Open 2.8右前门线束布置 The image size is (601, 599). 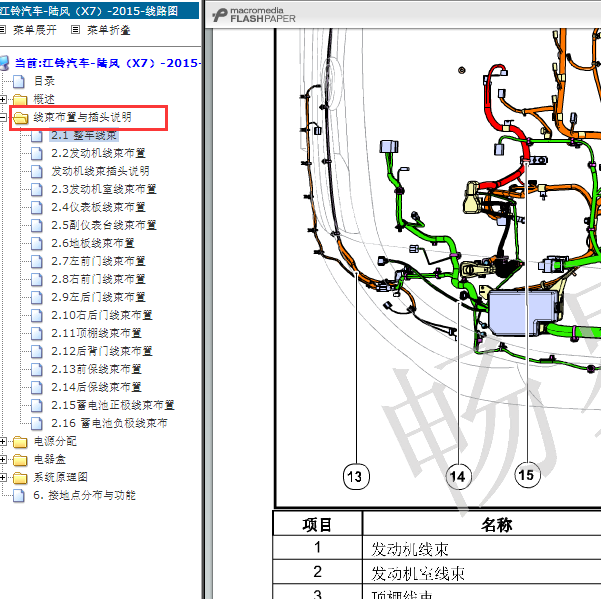99,279
